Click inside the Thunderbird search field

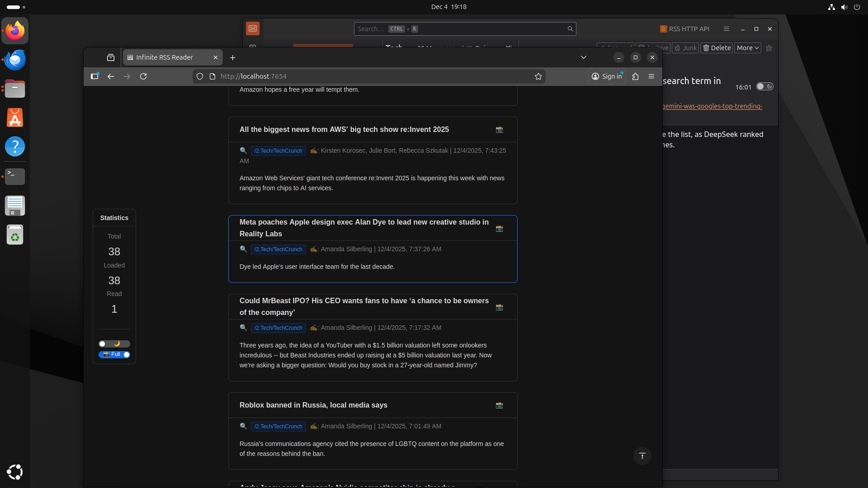pos(465,28)
